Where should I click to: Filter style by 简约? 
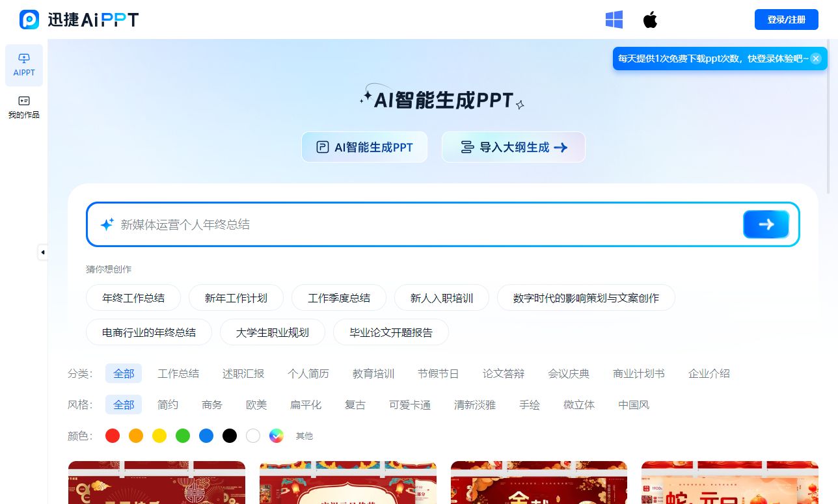(x=168, y=405)
